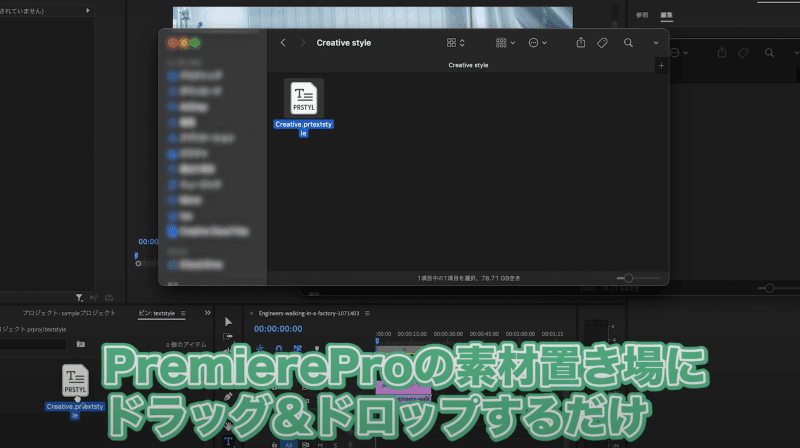Click Tag icon in the background Finder window

pos(743,53)
